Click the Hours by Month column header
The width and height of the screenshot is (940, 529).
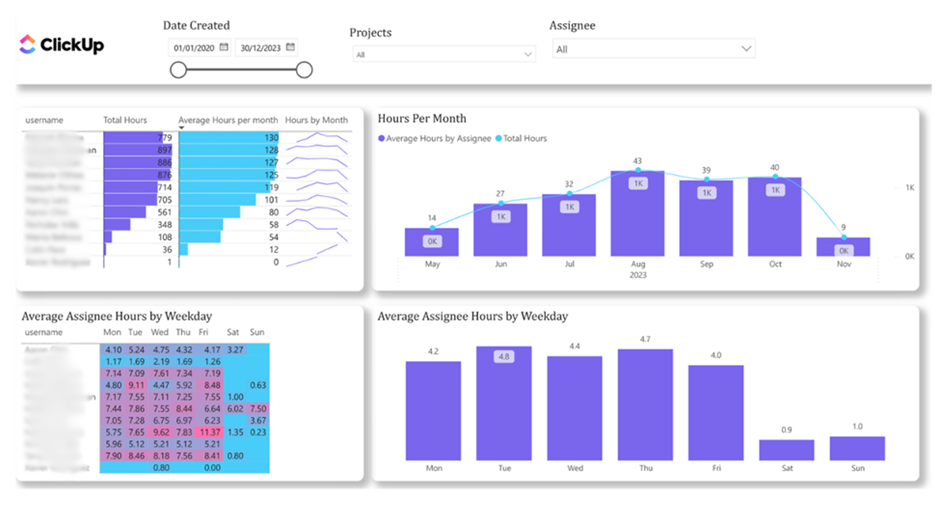pos(316,120)
